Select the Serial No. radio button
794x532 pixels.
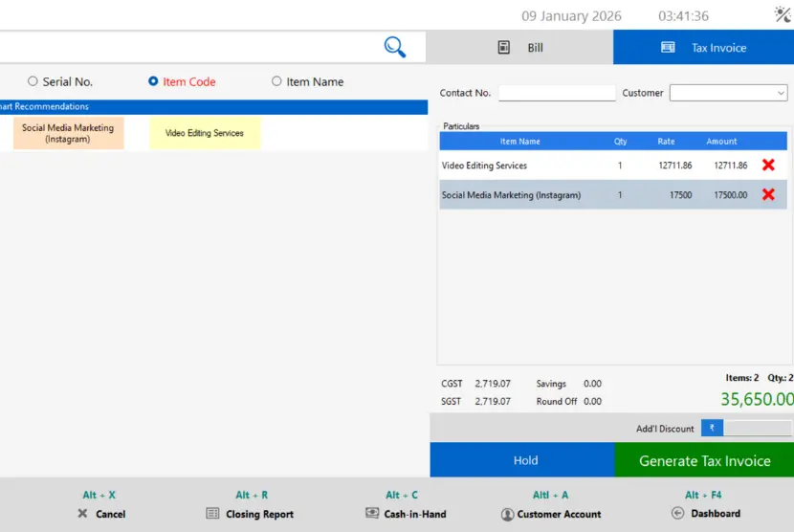[x=33, y=81]
